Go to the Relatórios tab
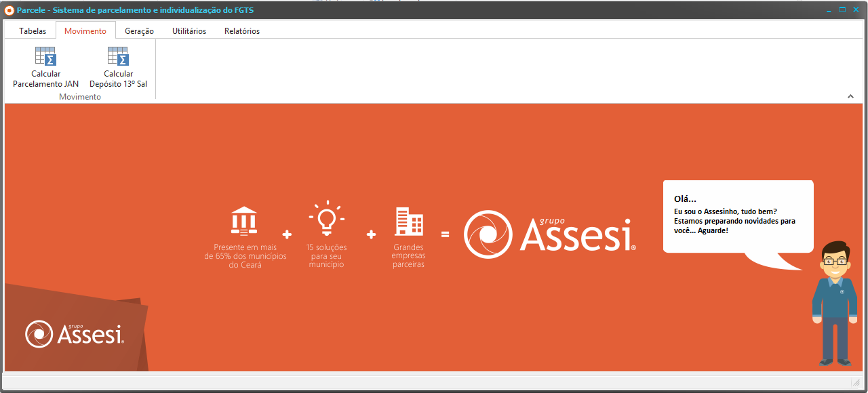The width and height of the screenshot is (868, 393). coord(242,30)
